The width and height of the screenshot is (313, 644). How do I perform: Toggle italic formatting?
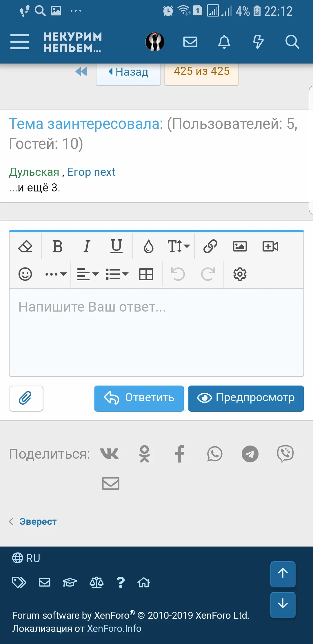click(87, 247)
